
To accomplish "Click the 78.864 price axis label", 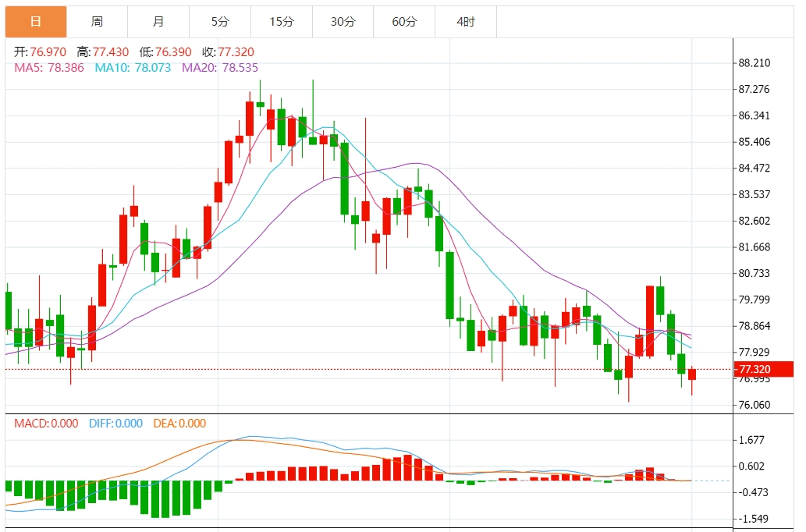I will [754, 326].
